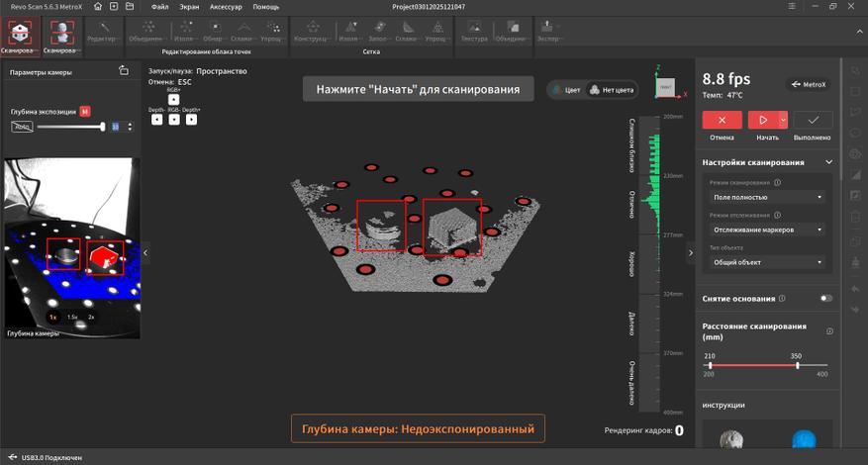The image size is (868, 465).
Task: Select the 1.5x zoom on camera preview
Action: tap(72, 318)
